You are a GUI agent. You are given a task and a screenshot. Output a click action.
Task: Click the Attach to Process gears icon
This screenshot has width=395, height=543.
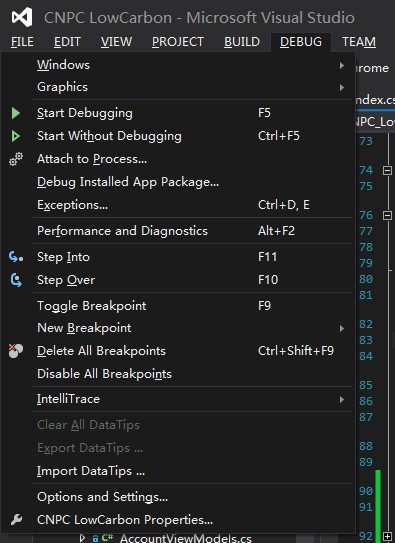16,159
